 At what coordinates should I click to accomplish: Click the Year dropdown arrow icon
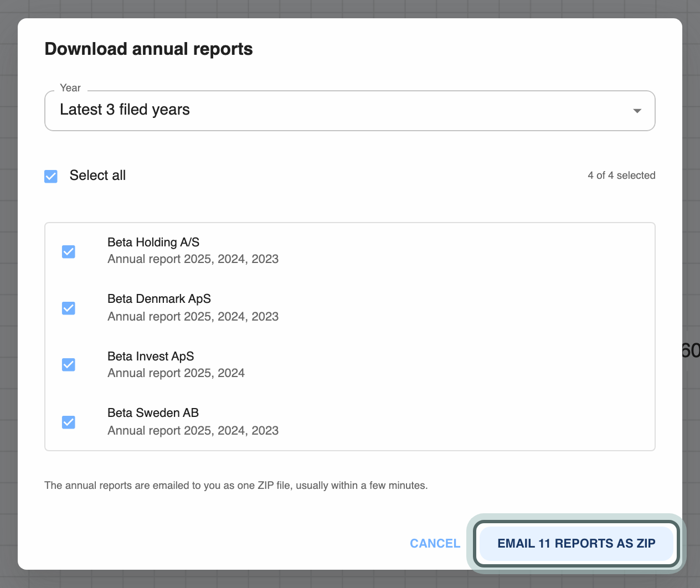coord(637,111)
